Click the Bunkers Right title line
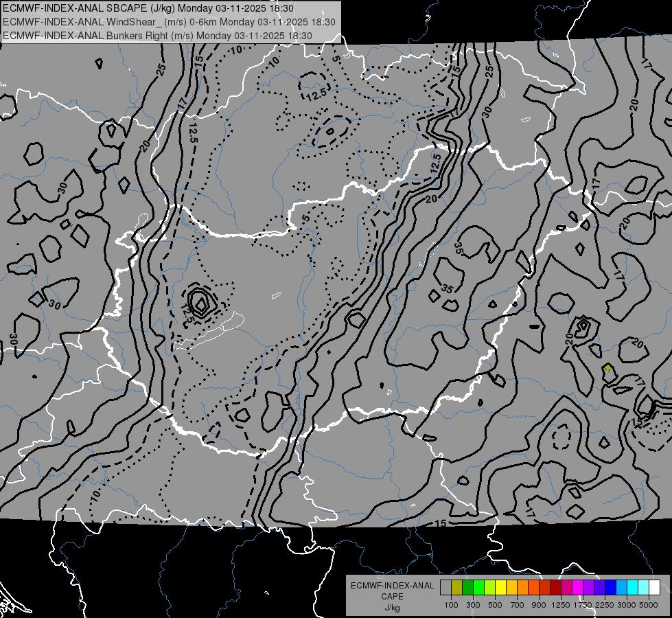This screenshot has width=672, height=618. [157, 36]
